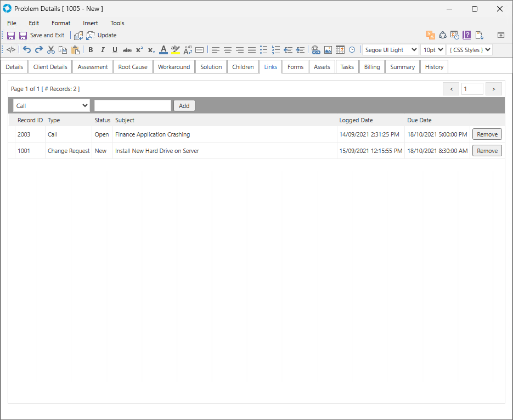This screenshot has width=513, height=420.
Task: Toggle bold formatting
Action: point(91,50)
